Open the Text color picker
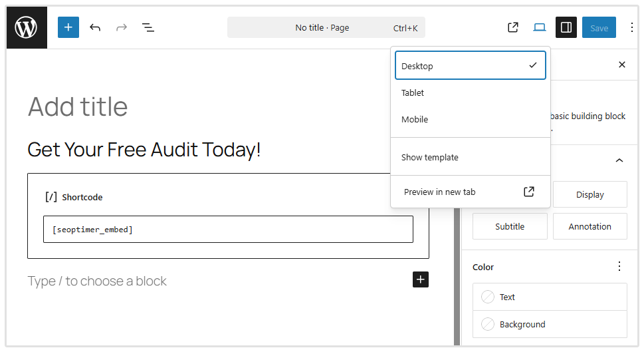 [x=550, y=297]
